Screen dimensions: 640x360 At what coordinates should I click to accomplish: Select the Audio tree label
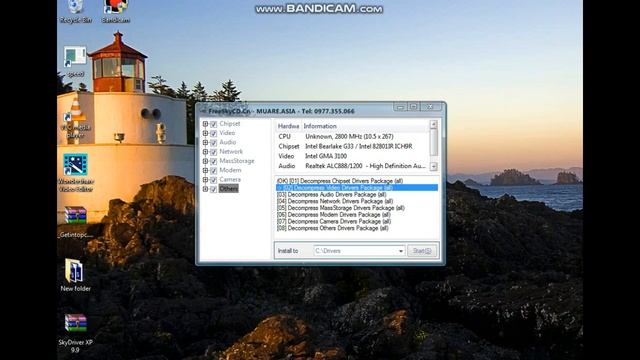(228, 142)
